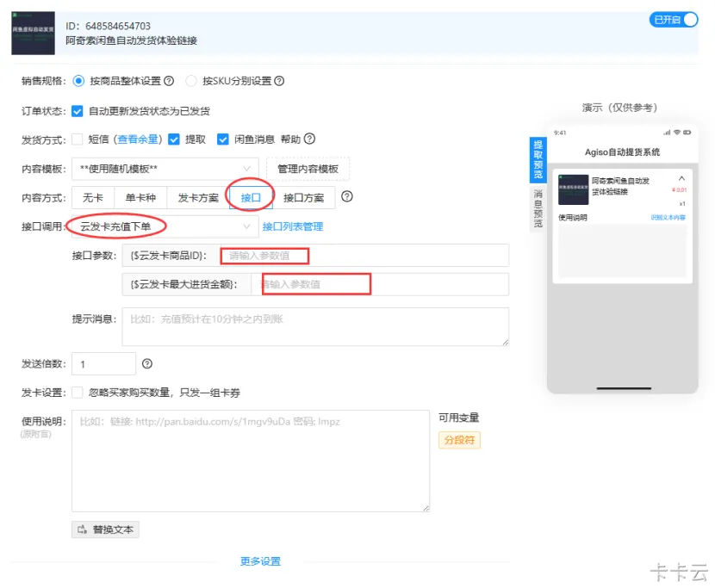
Task: Click the 替换文本 icon button below 使用说明
Action: click(x=104, y=530)
